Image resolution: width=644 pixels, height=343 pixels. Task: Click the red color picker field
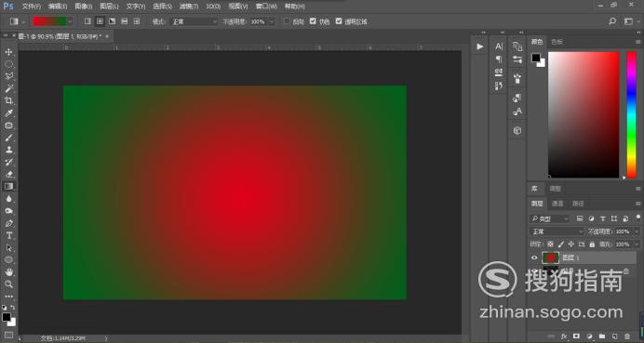tap(584, 114)
